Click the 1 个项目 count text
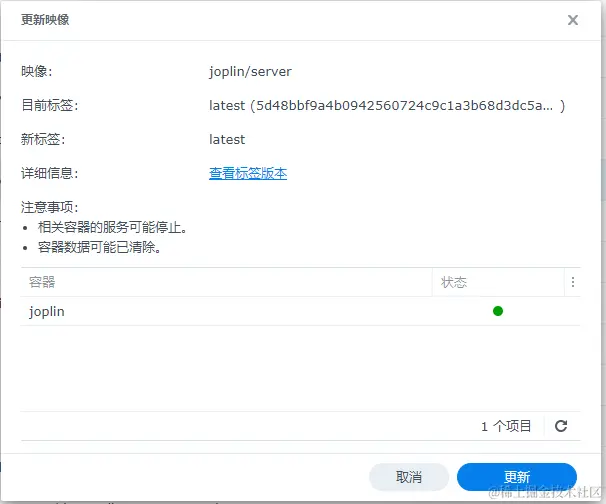The image size is (606, 504). point(506,426)
